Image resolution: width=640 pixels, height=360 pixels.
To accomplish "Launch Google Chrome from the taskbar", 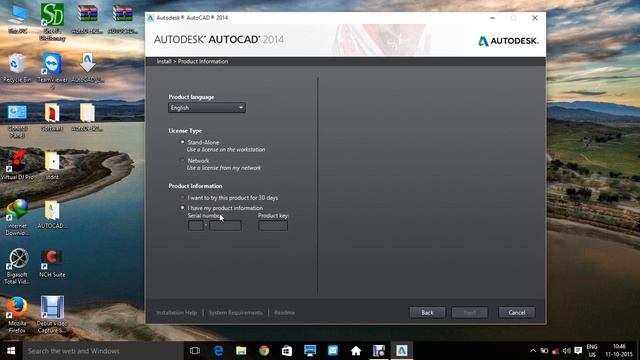I will [264, 351].
